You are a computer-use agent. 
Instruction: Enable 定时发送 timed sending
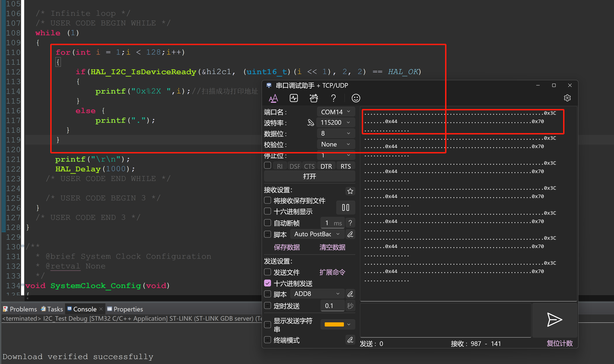(267, 305)
